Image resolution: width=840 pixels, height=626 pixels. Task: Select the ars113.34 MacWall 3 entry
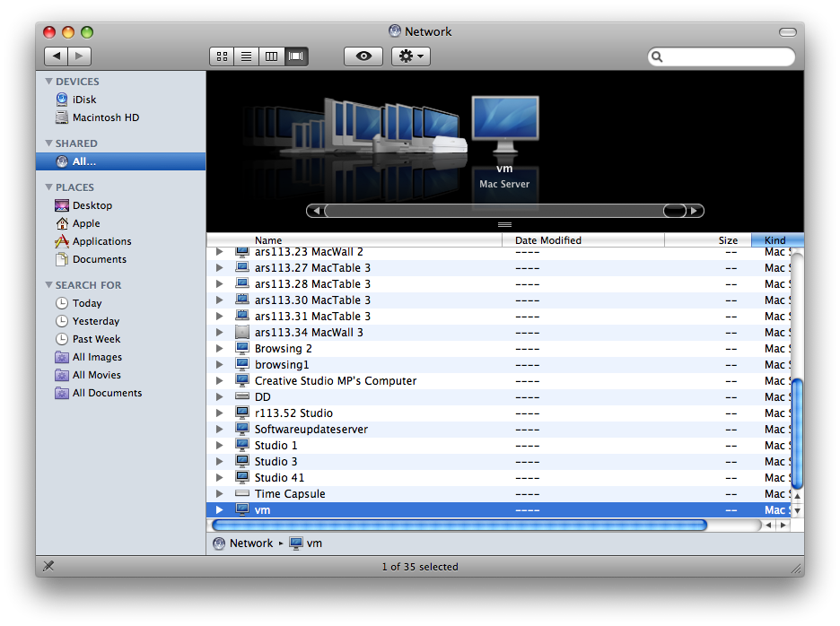click(x=498, y=333)
